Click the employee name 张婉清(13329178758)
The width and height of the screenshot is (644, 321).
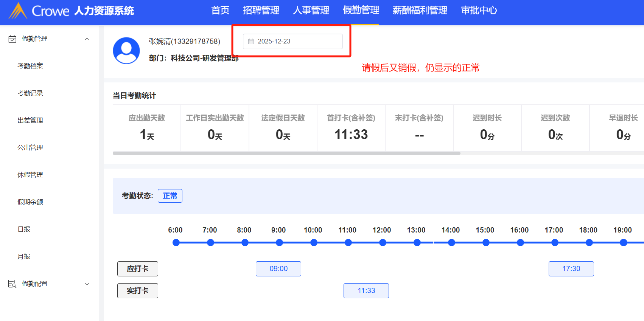(185, 41)
